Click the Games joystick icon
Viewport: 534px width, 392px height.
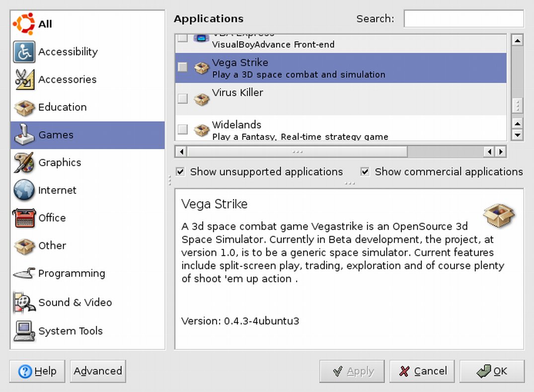pyautogui.click(x=24, y=135)
